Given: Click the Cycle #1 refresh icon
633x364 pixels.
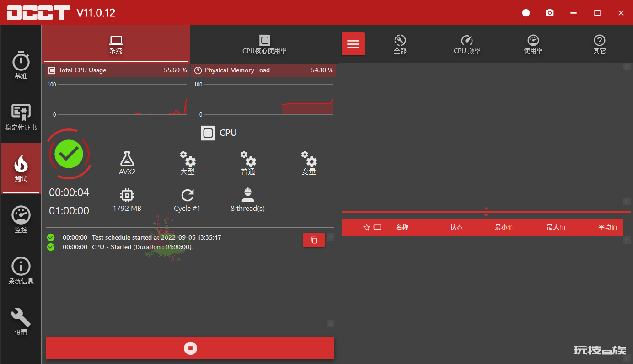Looking at the screenshot, I should click(x=187, y=195).
